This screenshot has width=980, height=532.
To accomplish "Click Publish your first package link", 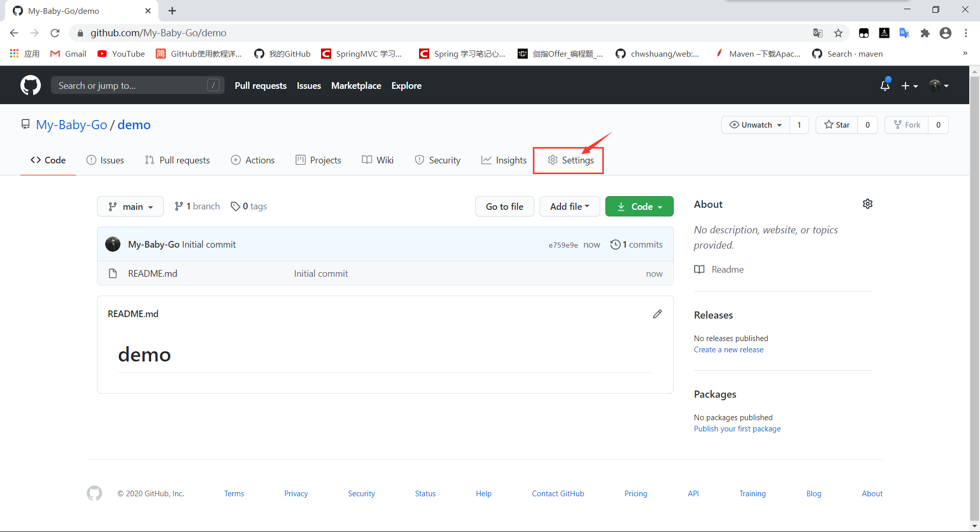I will pyautogui.click(x=737, y=429).
